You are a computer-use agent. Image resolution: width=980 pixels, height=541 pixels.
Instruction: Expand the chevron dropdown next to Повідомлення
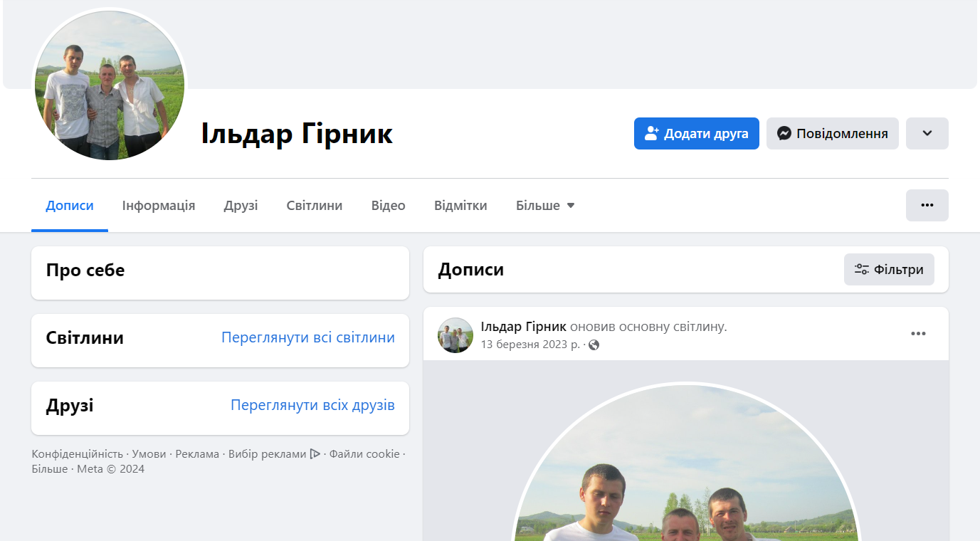pyautogui.click(x=927, y=134)
